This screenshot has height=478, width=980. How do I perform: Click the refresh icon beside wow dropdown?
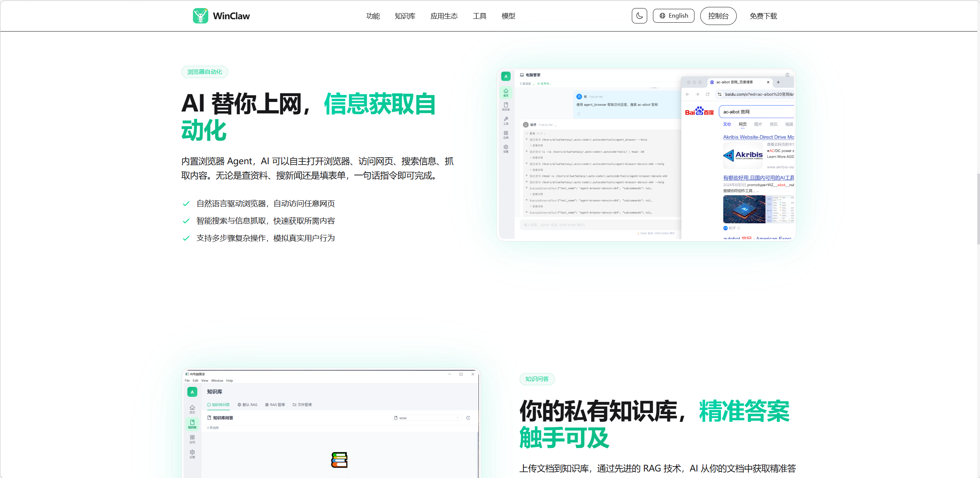[x=468, y=418]
